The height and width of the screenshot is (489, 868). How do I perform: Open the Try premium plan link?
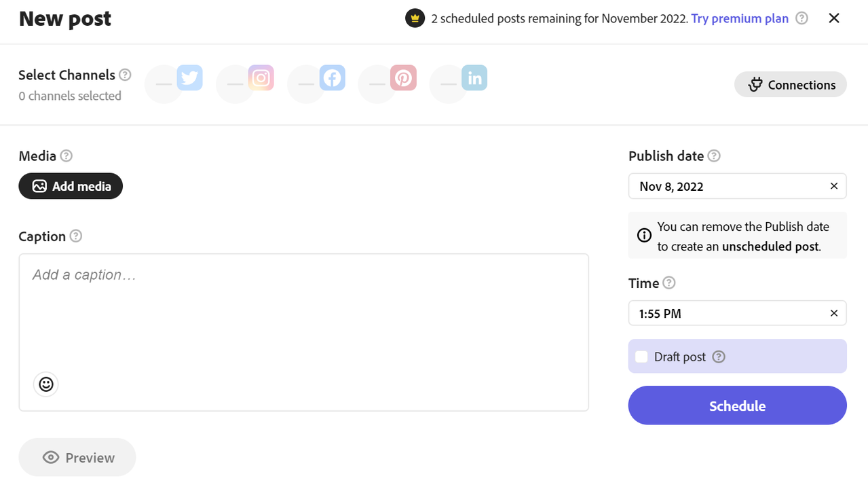click(740, 18)
